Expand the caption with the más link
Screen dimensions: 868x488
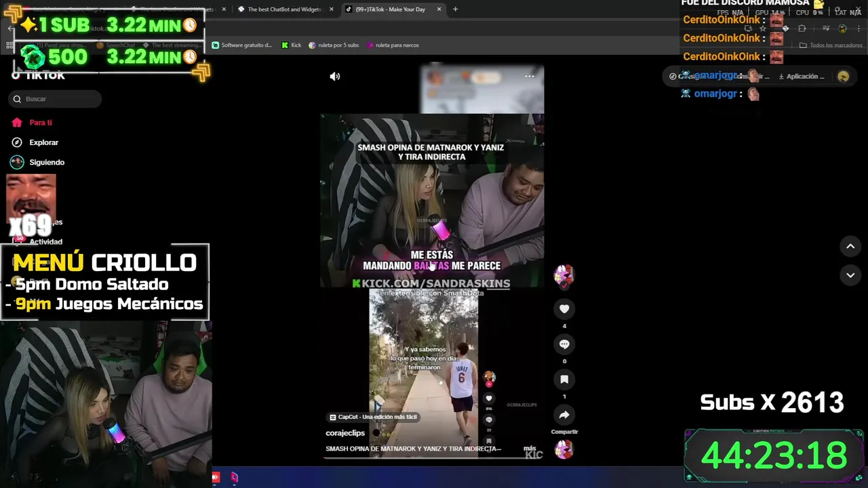[530, 449]
